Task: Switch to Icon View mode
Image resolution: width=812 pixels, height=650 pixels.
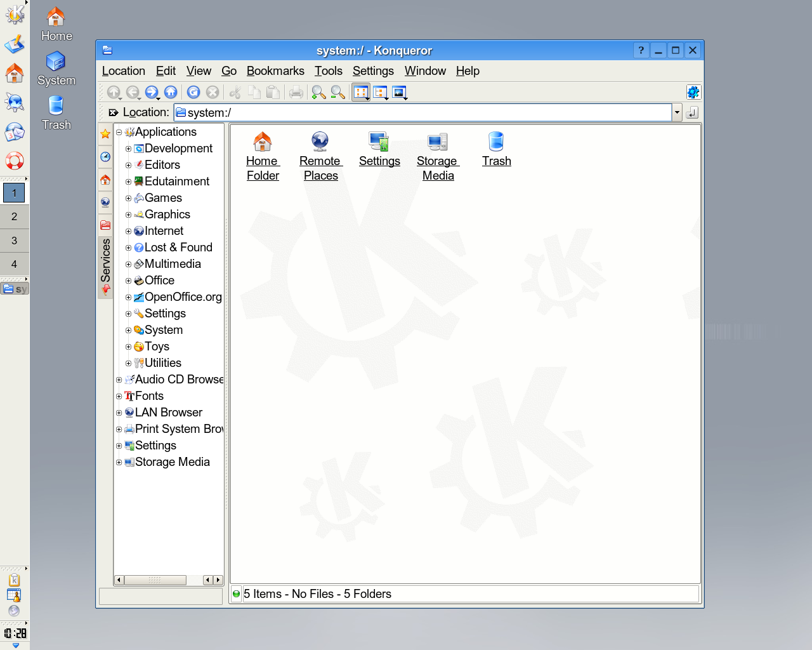Action: point(361,93)
